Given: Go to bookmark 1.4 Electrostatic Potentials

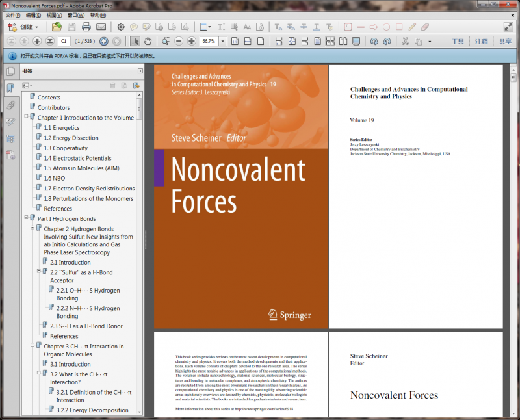Looking at the screenshot, I should pos(77,158).
